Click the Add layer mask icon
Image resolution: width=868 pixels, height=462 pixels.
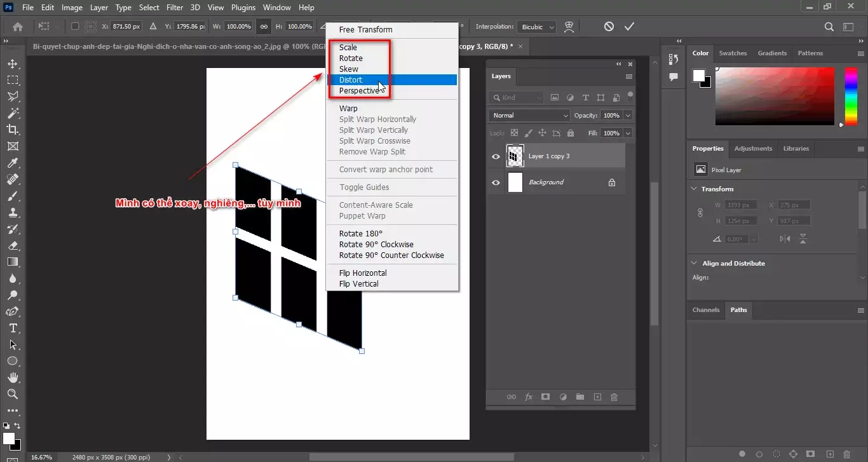tap(545, 397)
